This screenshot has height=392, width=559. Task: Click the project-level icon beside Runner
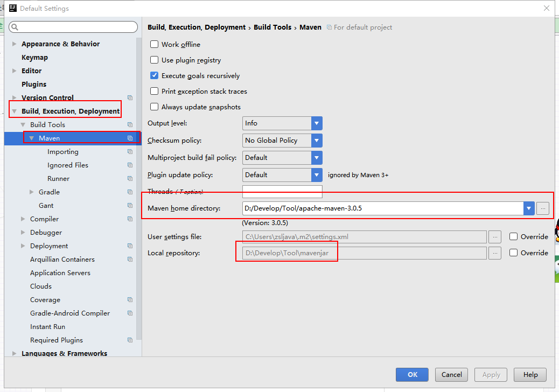coord(130,179)
